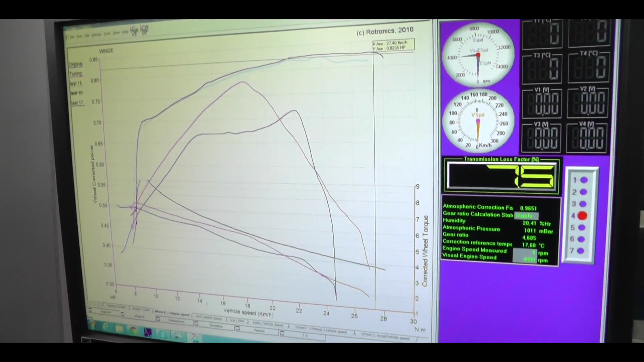Click the Original curve legend entry

(75, 64)
